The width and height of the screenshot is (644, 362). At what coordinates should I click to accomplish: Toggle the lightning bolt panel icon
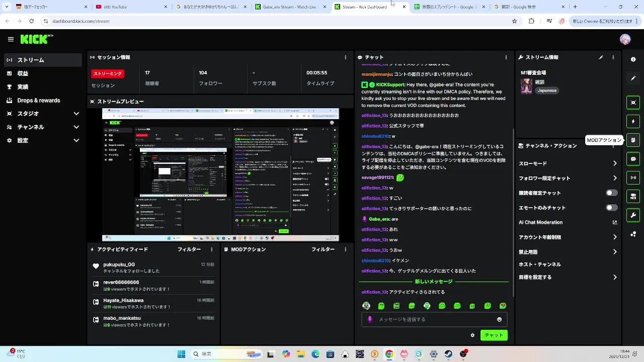click(x=633, y=121)
